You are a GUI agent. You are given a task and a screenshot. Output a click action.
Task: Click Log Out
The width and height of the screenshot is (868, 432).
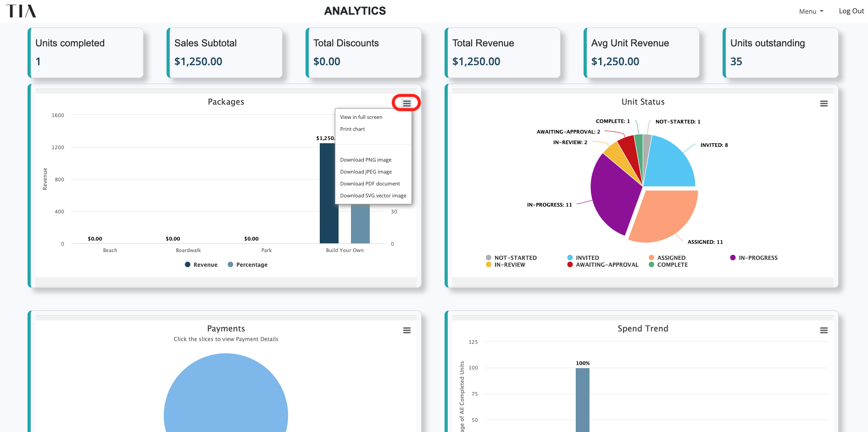click(851, 11)
